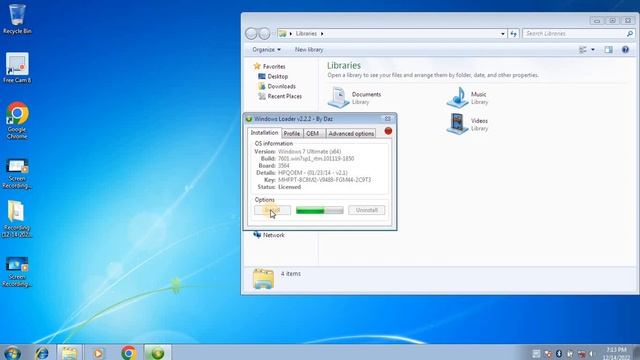This screenshot has height=360, width=640.
Task: Expand the address bar history dropdown
Action: tap(503, 33)
